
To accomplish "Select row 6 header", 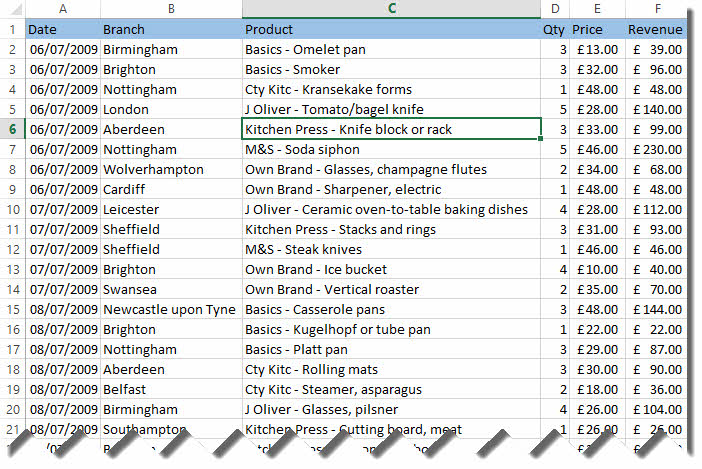I will click(13, 129).
